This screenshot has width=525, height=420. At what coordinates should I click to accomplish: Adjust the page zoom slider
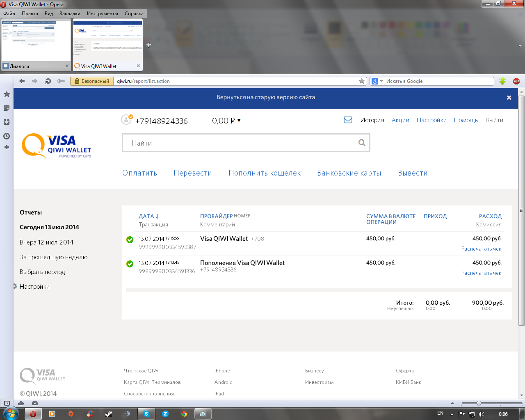(x=479, y=403)
